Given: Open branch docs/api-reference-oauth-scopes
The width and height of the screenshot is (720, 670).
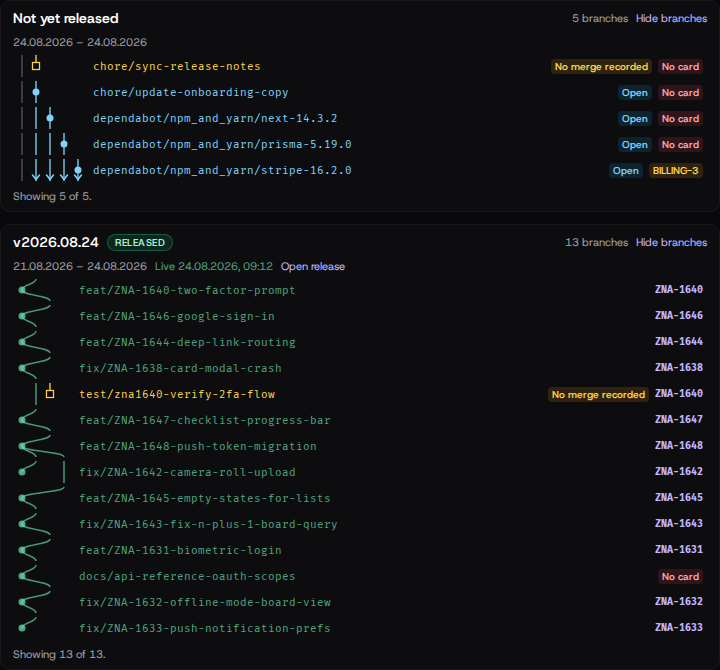Looking at the screenshot, I should pyautogui.click(x=187, y=576).
